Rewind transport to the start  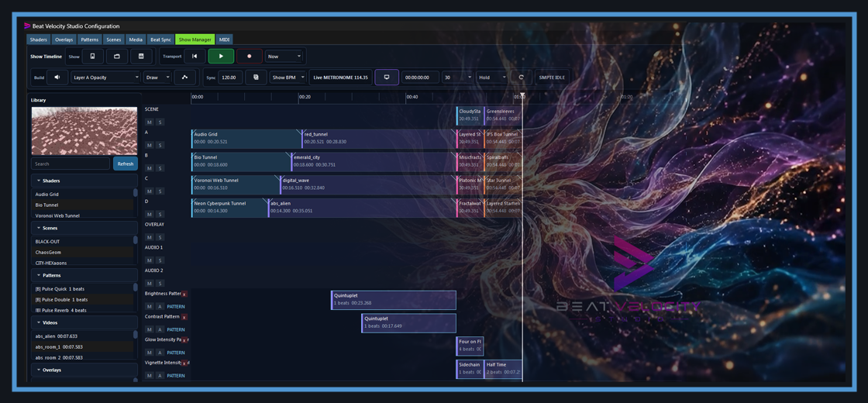195,57
